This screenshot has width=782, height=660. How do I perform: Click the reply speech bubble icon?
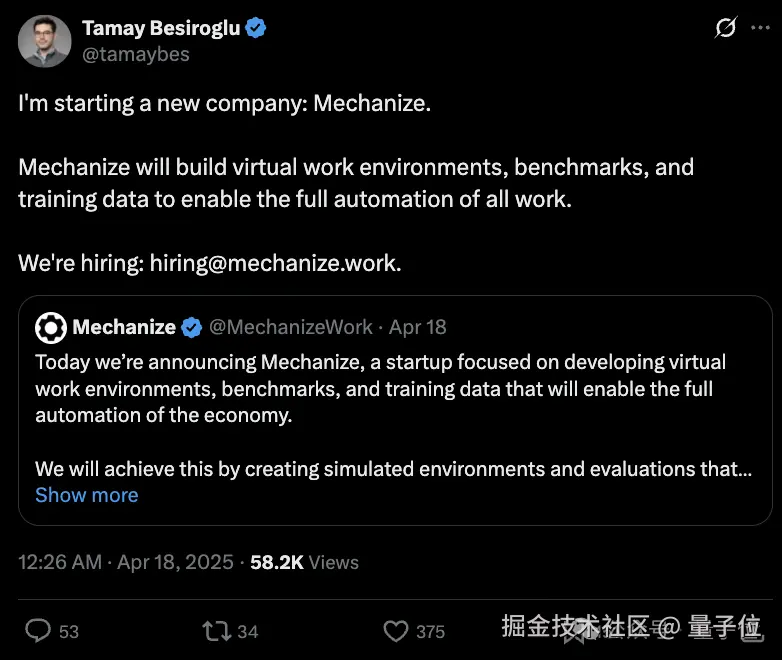[38, 630]
